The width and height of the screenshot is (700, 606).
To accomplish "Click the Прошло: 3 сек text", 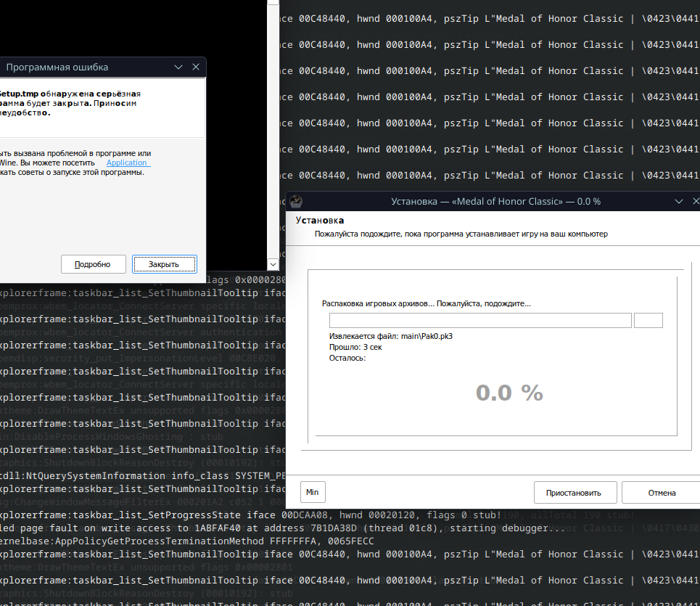I will (x=355, y=347).
